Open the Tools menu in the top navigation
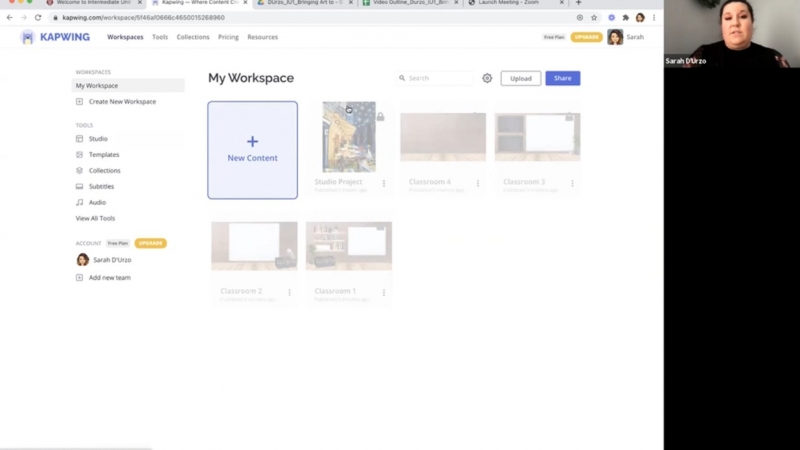This screenshot has height=450, width=800. (160, 37)
